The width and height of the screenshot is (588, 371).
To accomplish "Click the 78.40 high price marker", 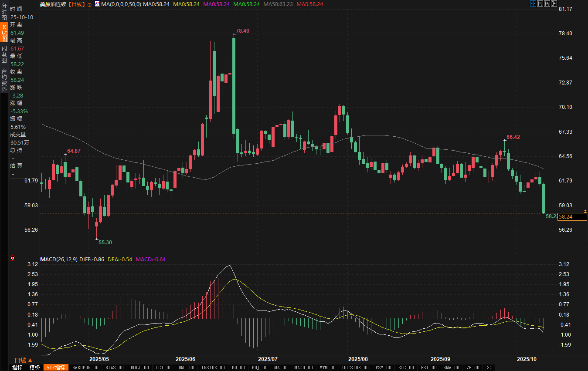I will (x=242, y=31).
